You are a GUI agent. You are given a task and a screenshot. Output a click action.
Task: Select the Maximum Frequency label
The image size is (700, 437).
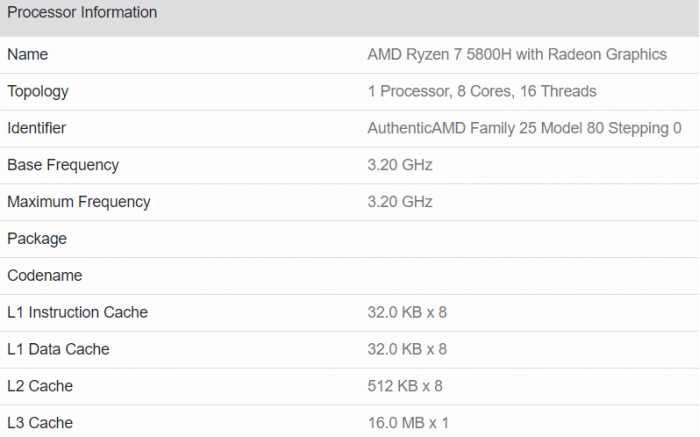78,202
